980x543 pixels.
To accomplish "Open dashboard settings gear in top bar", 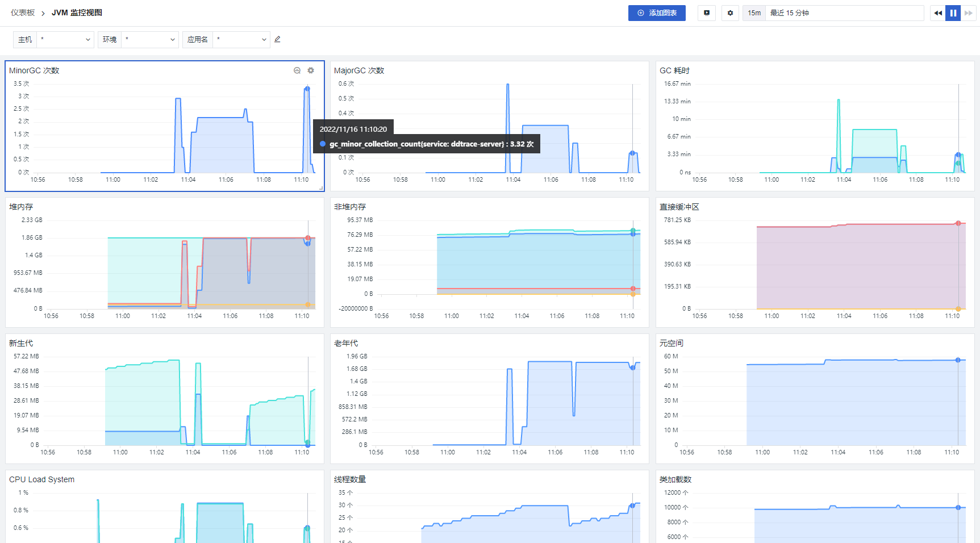I will pyautogui.click(x=730, y=13).
